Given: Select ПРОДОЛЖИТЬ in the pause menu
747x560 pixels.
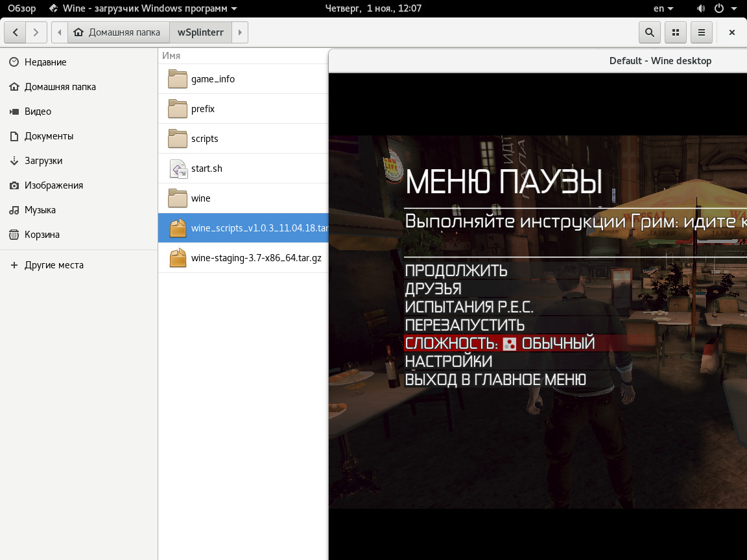Looking at the screenshot, I should [x=456, y=270].
